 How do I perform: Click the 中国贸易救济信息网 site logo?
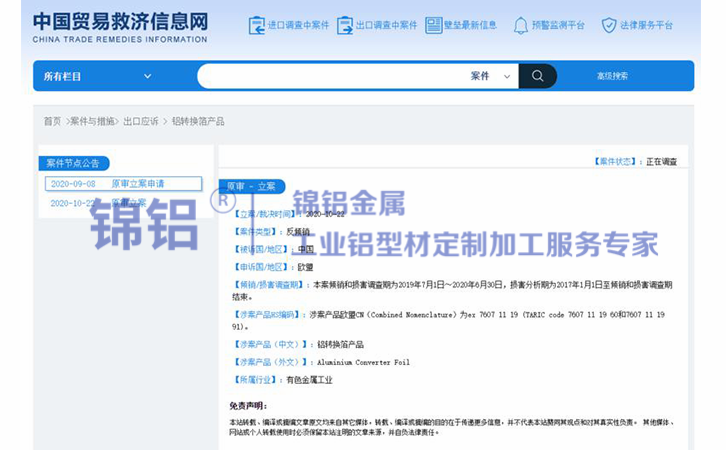pos(120,25)
